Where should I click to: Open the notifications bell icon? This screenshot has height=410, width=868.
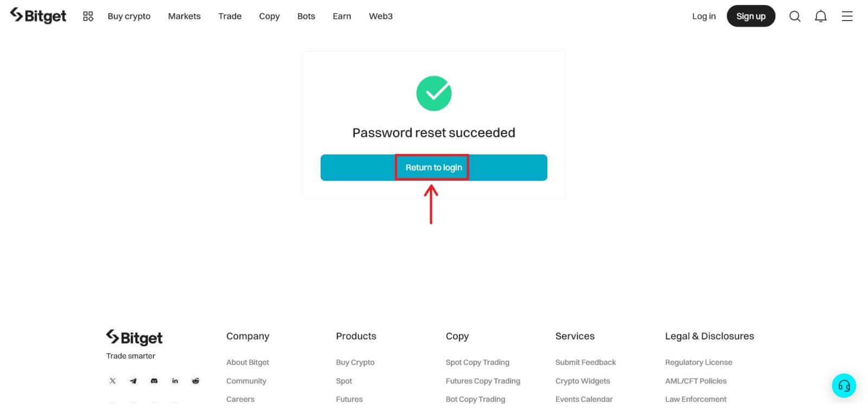tap(821, 16)
